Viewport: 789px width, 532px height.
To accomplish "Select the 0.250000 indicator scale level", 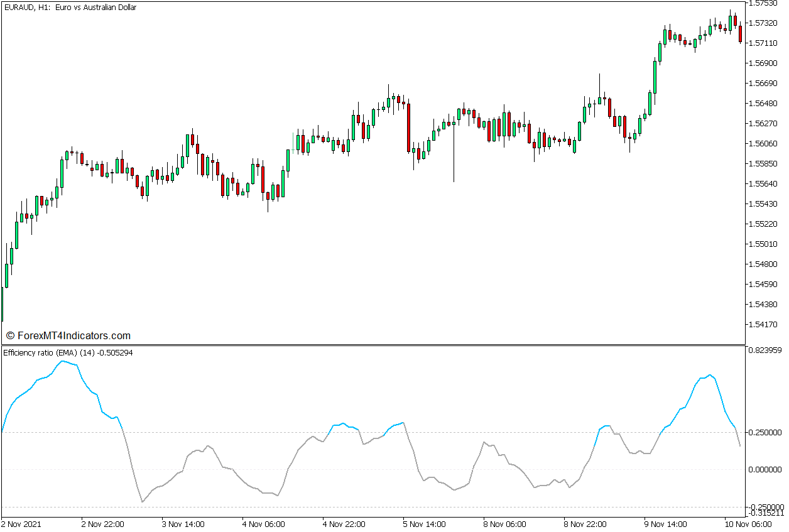I will point(766,432).
